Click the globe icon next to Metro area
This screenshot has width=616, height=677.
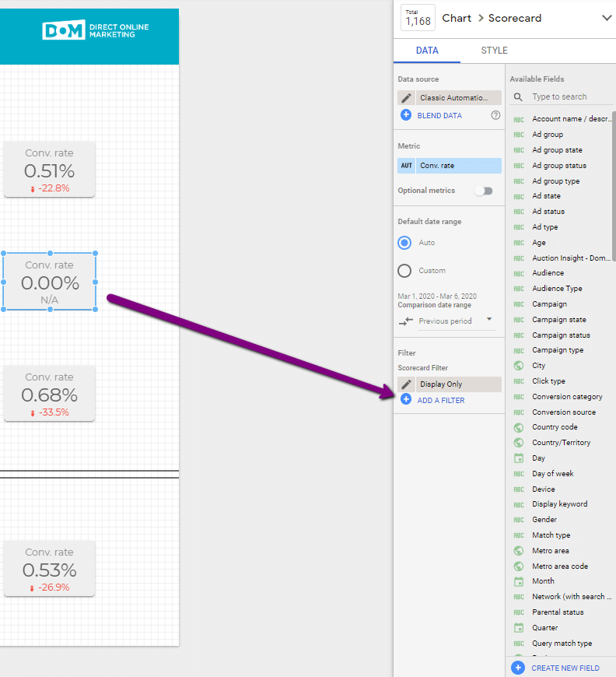[x=519, y=551]
